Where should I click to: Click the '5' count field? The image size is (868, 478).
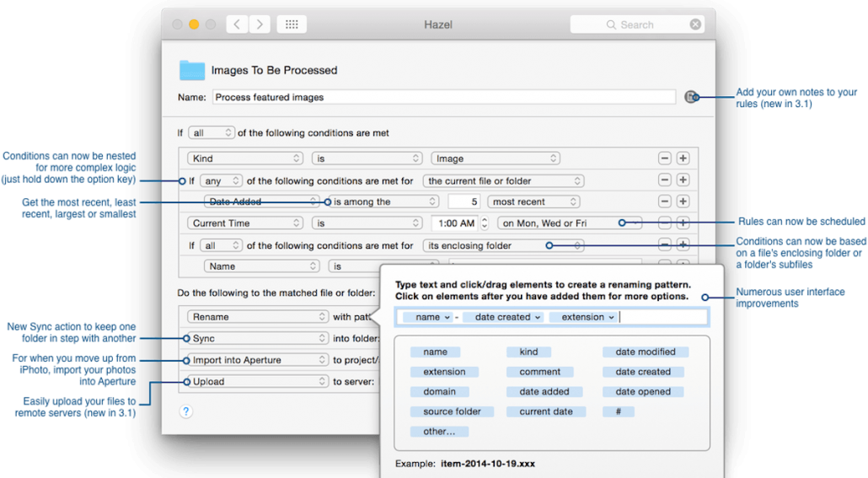click(x=463, y=201)
